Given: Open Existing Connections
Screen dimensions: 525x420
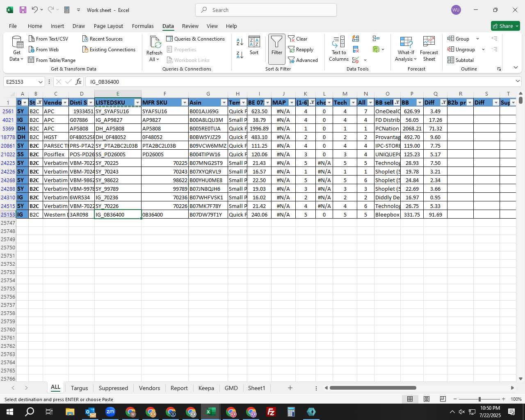Looking at the screenshot, I should [109, 49].
